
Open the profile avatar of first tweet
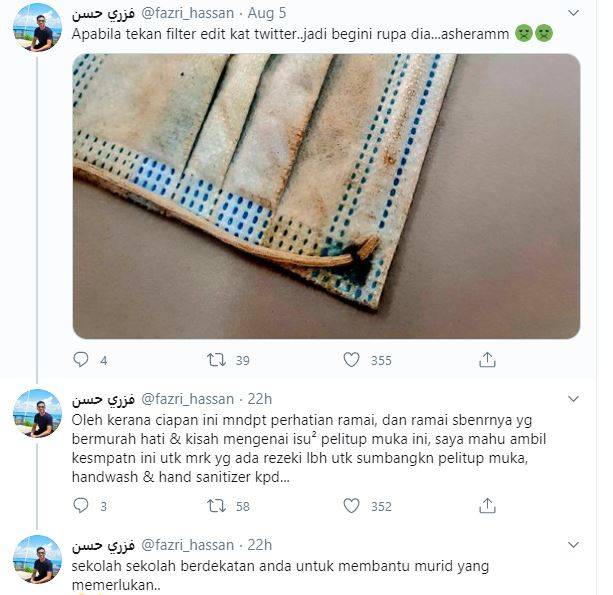coord(38,28)
